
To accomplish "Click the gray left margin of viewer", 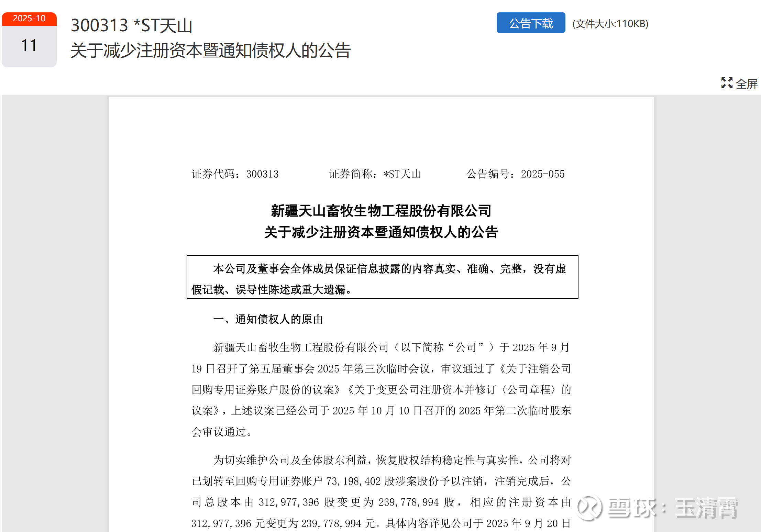I will pos(55,313).
